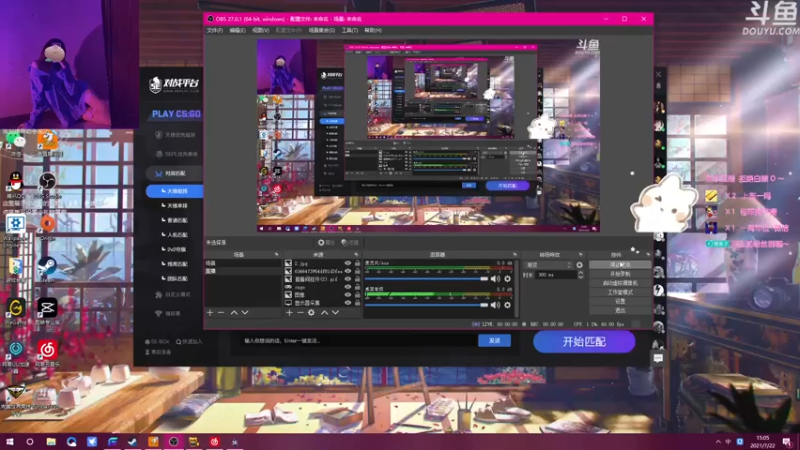The image size is (800, 450).
Task: Open Steam desktop shortcut
Action: [47, 268]
